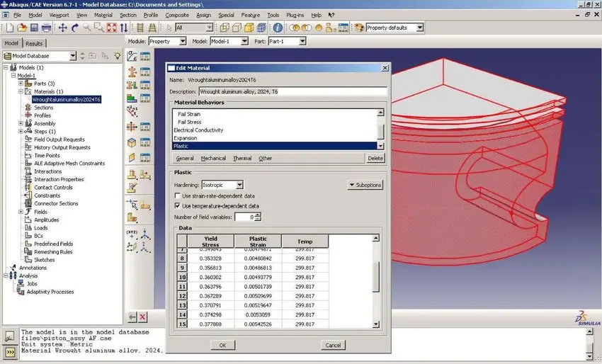Toggle temperature-dependent data checkbox
602x364 pixels.
tap(177, 206)
